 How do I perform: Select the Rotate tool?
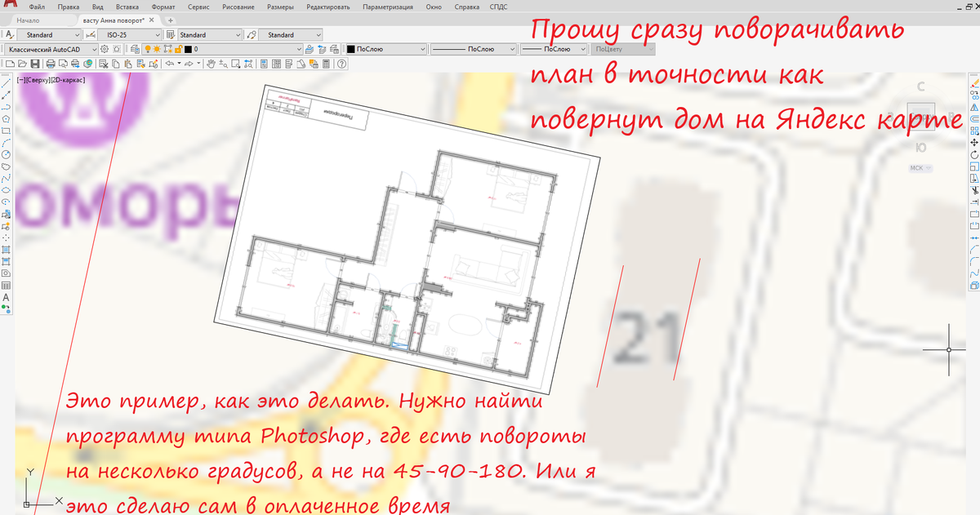[973, 155]
